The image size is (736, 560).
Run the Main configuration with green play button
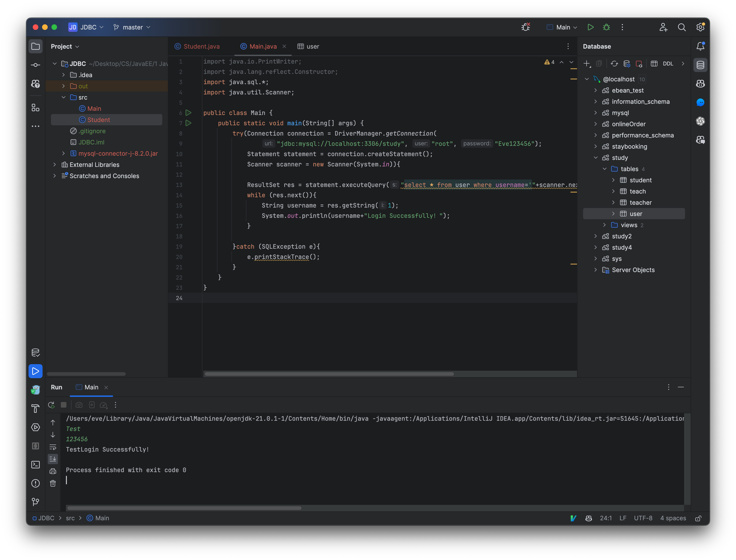[x=590, y=27]
